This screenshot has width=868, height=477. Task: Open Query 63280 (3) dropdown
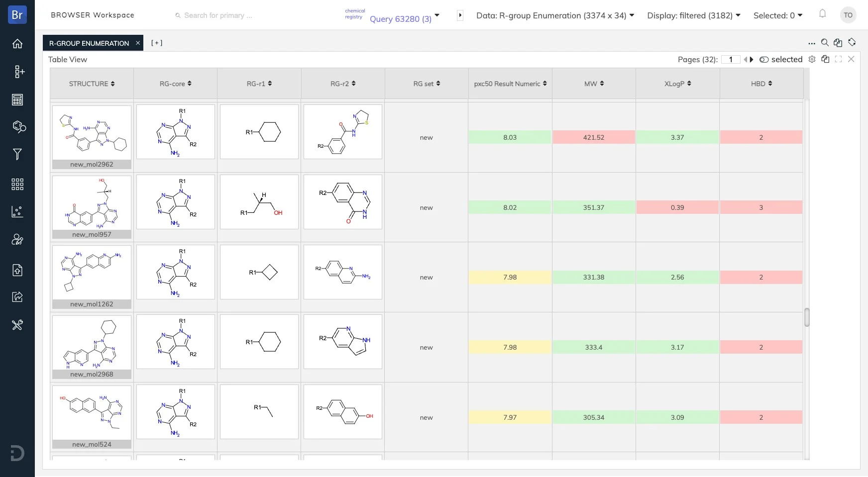click(404, 19)
